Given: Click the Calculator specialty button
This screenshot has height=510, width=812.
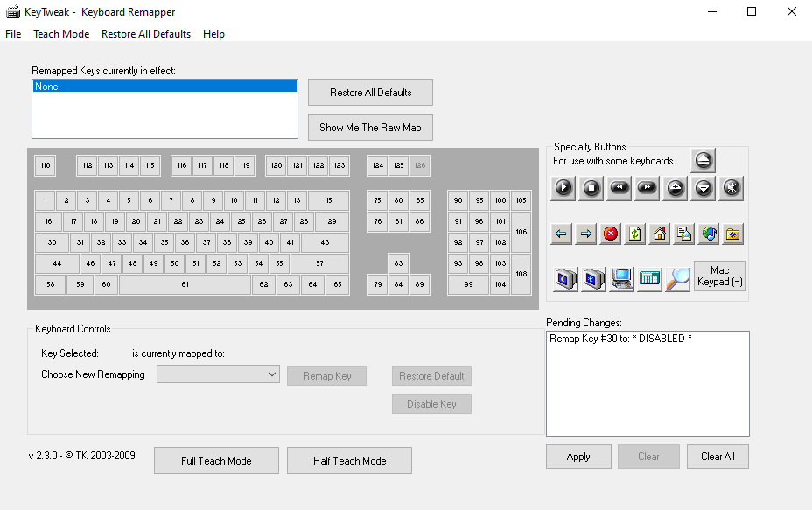Looking at the screenshot, I should [648, 279].
